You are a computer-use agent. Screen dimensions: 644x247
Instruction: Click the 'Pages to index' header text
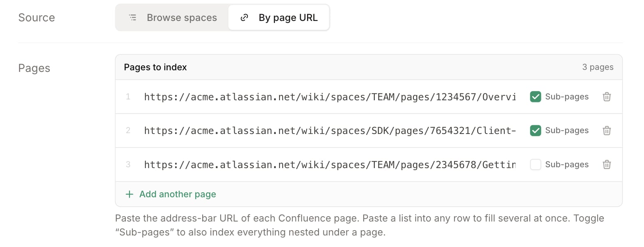click(155, 67)
